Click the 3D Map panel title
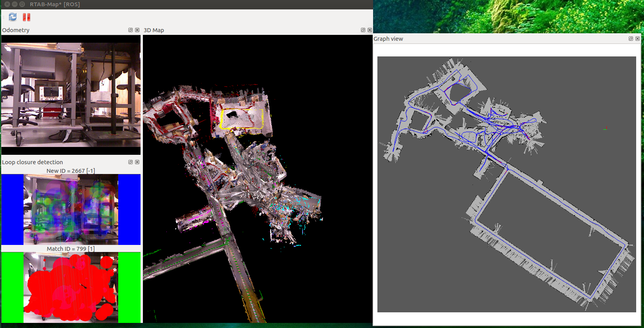 [x=154, y=30]
